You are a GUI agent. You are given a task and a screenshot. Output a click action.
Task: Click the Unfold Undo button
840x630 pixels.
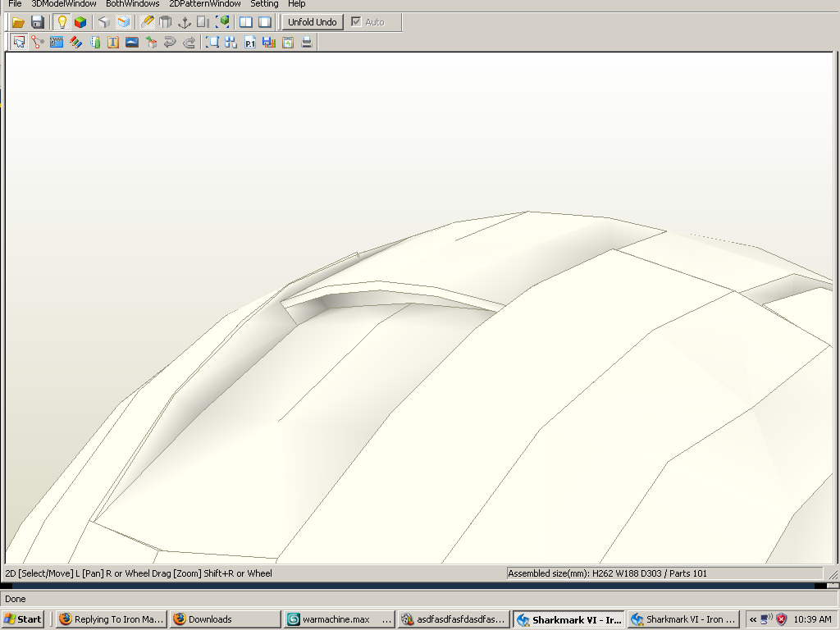[x=313, y=22]
